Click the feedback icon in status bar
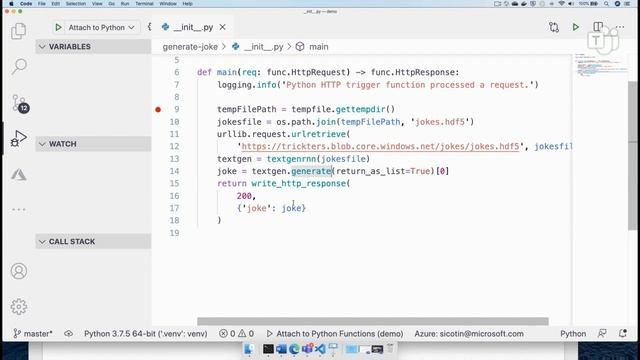 [x=602, y=333]
